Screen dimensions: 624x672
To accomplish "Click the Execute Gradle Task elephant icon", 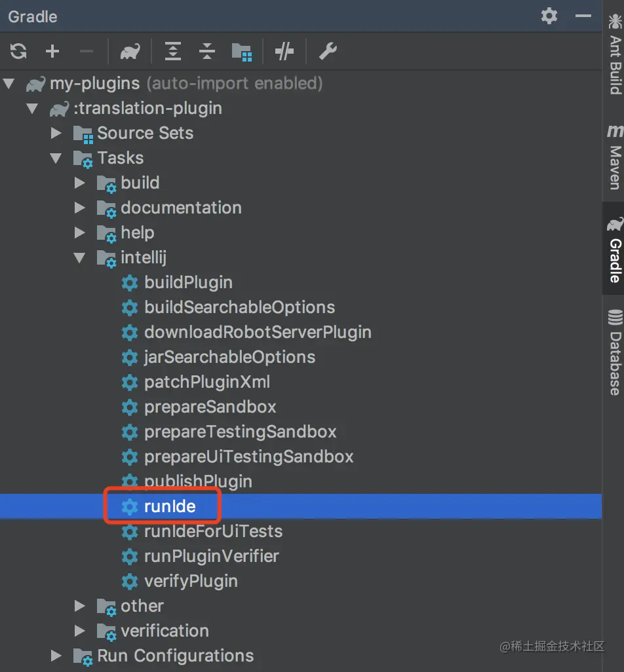I will [x=130, y=52].
